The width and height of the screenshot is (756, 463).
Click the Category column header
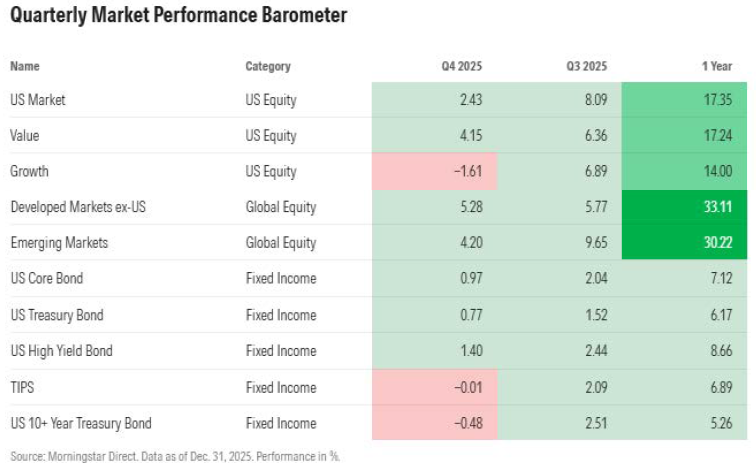tap(268, 66)
